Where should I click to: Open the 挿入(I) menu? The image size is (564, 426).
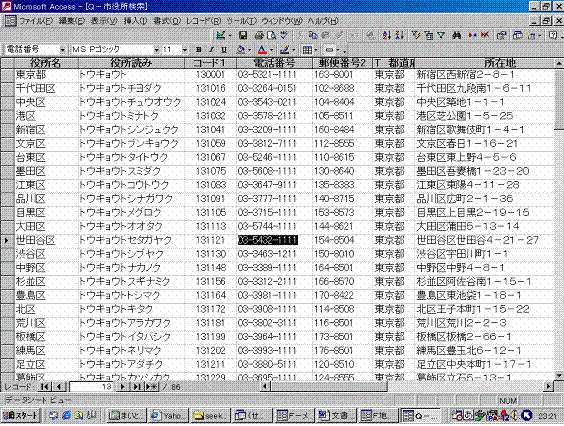135,21
